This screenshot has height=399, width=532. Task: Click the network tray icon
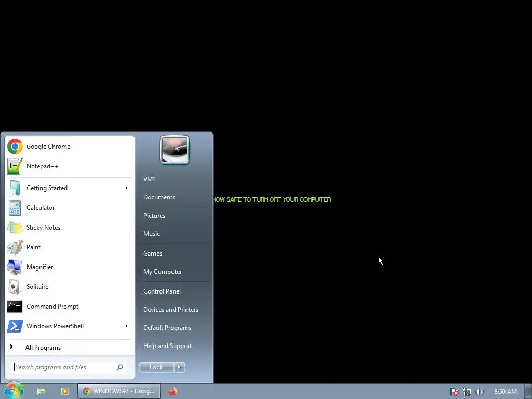(467, 392)
